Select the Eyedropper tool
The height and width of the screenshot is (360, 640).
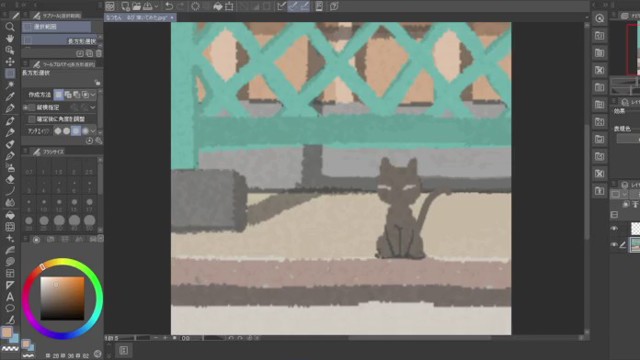(10, 97)
